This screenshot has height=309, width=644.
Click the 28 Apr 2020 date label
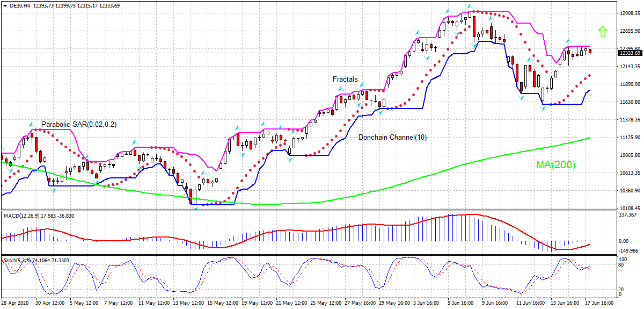coord(15,304)
